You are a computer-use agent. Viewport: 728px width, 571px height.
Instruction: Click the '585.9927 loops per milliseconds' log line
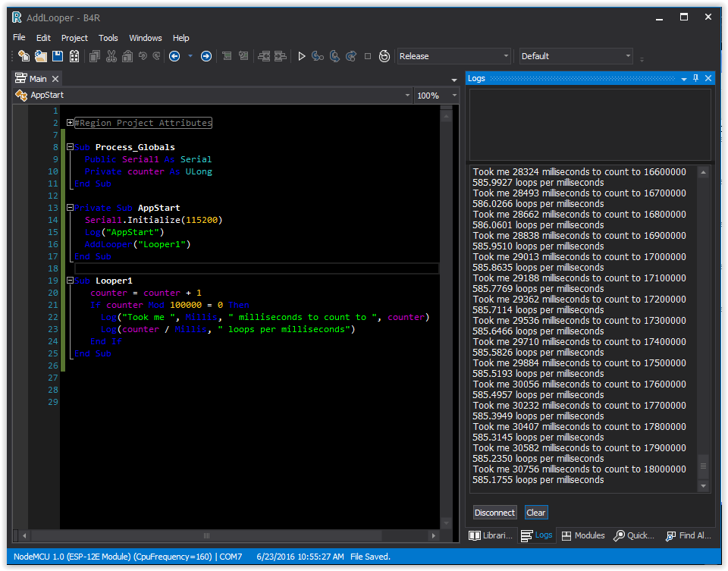(x=538, y=183)
